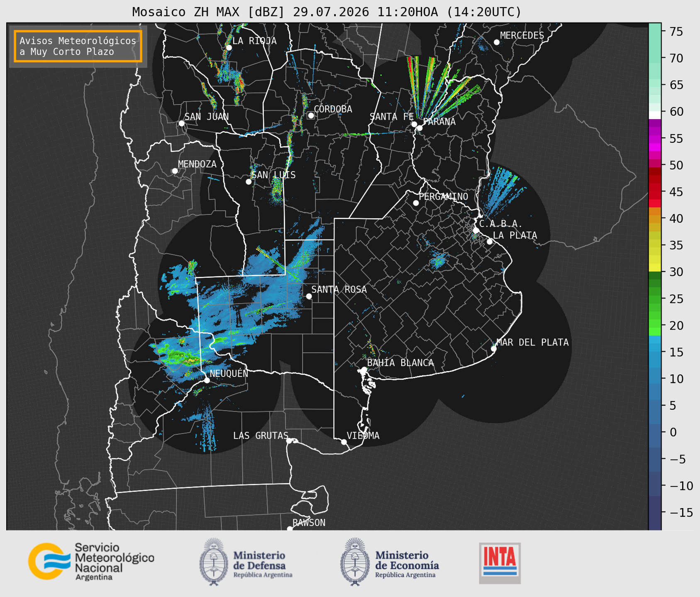This screenshot has height=597, width=700.
Task: Select the Neuquén city marker
Action: coord(207,380)
